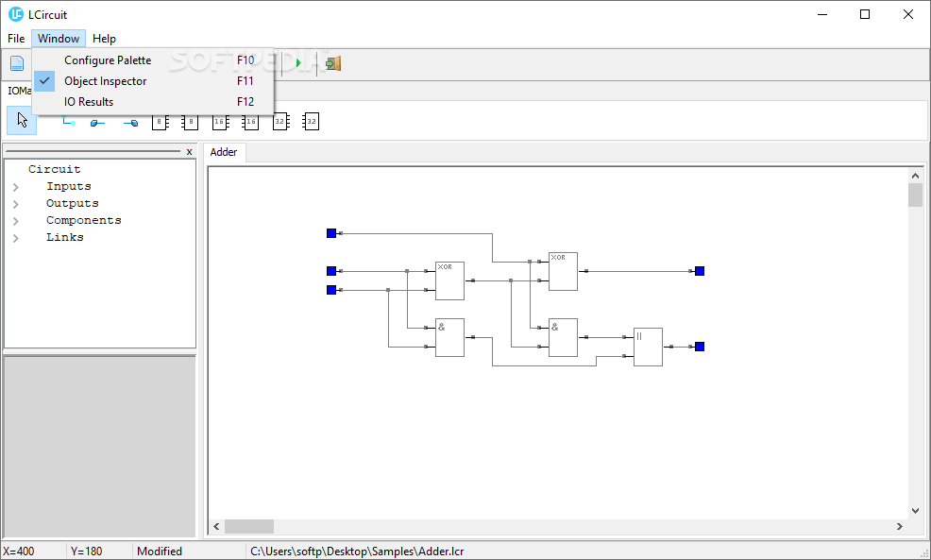The height and width of the screenshot is (560, 931).
Task: Select the & gate feeding the || gate's upper input
Action: [x=563, y=337]
